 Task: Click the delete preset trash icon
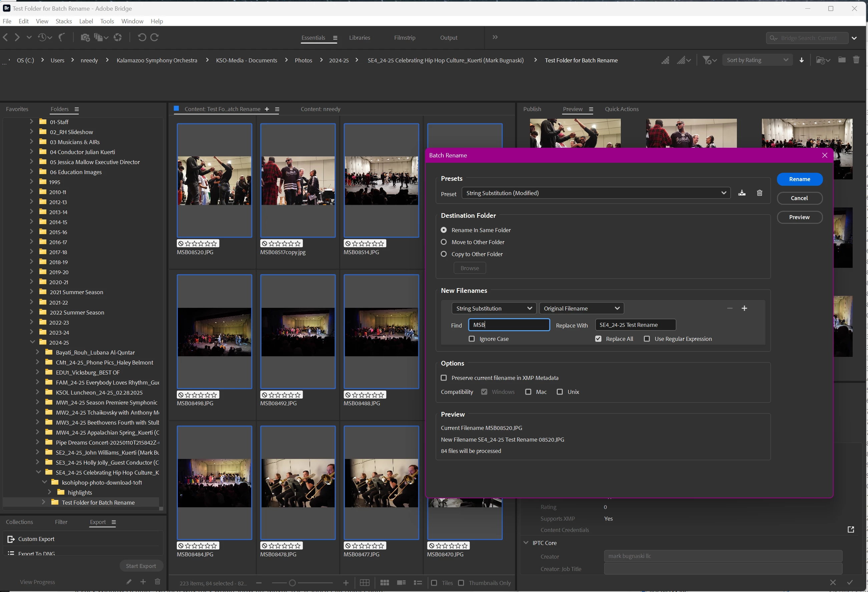click(x=759, y=193)
